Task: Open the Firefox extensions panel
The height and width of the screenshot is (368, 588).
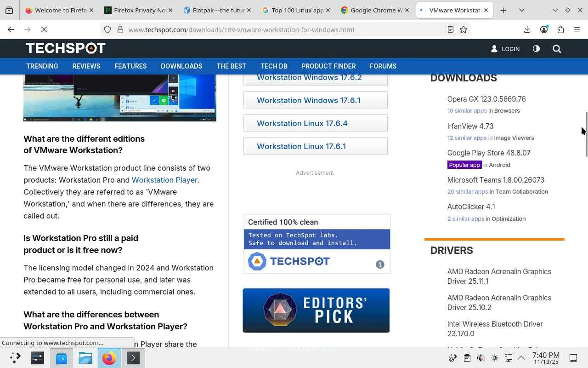Action: pos(560,29)
